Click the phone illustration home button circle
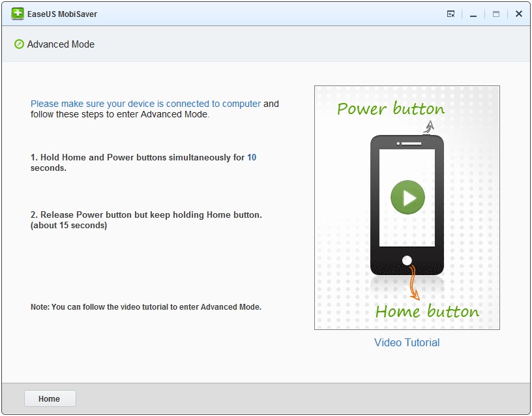Image resolution: width=532 pixels, height=416 pixels. point(407,261)
